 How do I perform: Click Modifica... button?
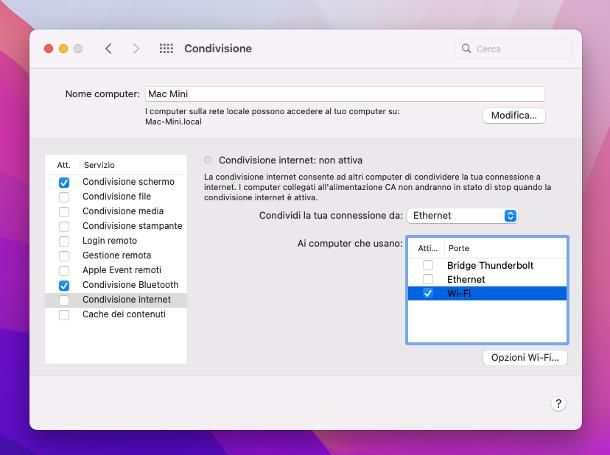(x=514, y=116)
